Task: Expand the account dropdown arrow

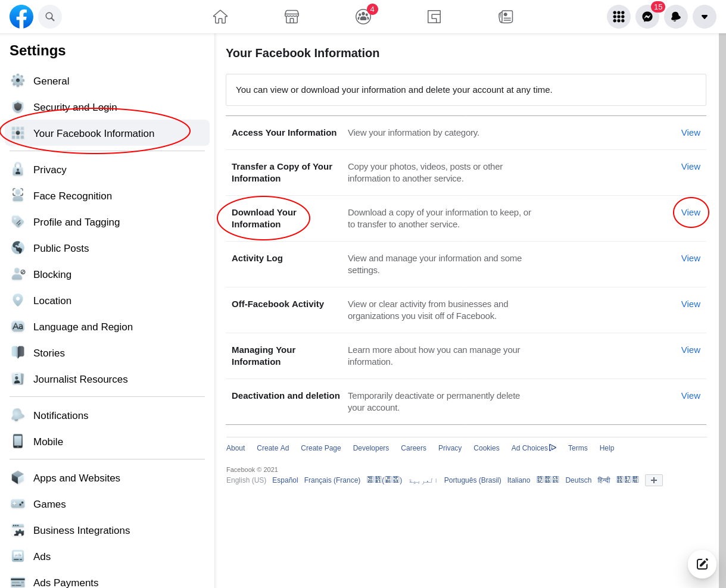Action: pyautogui.click(x=705, y=17)
